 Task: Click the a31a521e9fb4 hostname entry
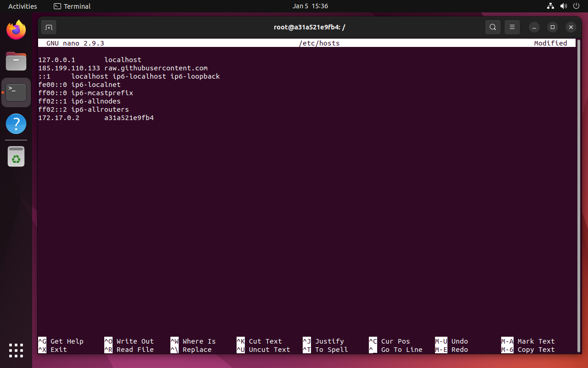(129, 118)
